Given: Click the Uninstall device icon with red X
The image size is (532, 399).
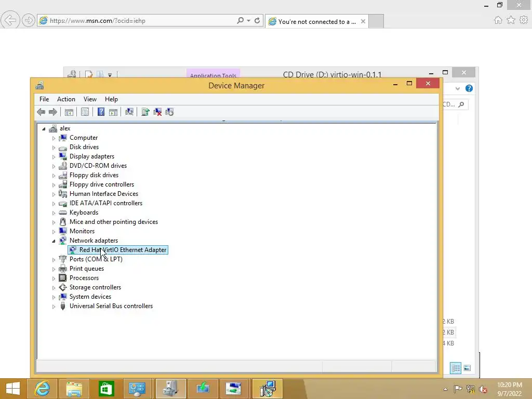Looking at the screenshot, I should 157,112.
